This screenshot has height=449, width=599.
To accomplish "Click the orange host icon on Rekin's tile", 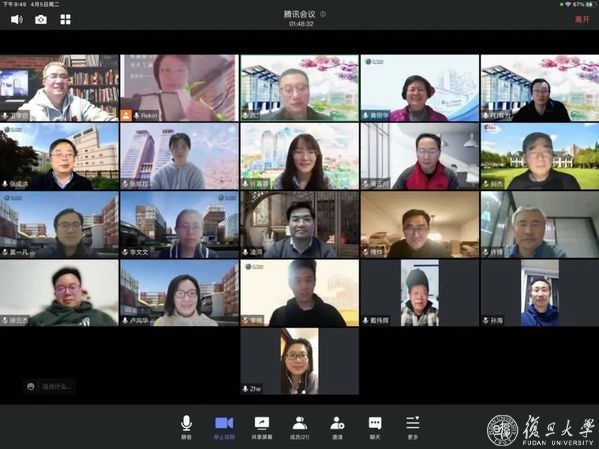I will (126, 115).
